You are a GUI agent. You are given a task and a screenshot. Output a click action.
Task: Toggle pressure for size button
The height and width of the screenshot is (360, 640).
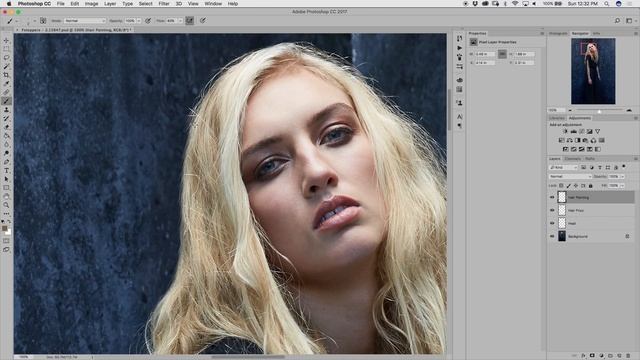[x=203, y=20]
